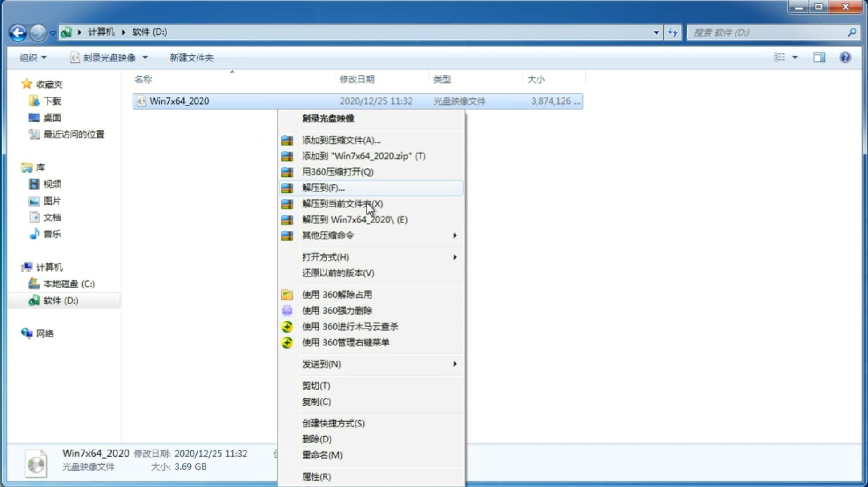Click 添加到压缩文件 archive icon
This screenshot has height=487, width=868.
(287, 140)
